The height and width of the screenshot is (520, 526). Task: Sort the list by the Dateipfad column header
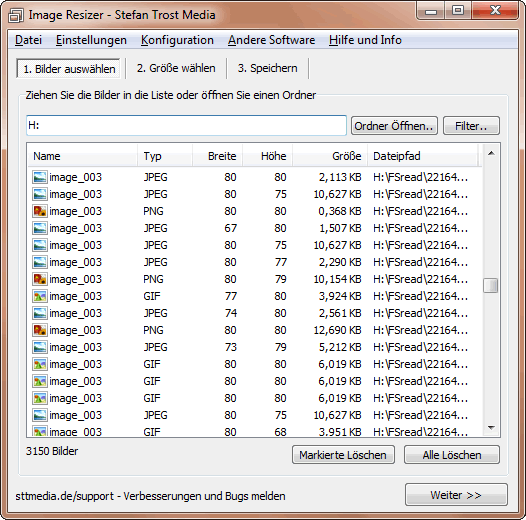[423, 156]
